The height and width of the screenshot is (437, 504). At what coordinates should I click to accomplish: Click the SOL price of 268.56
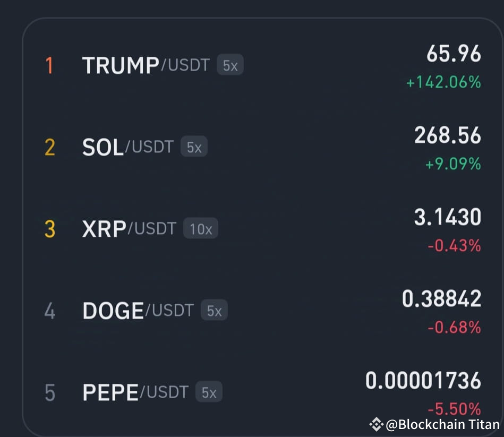tap(448, 135)
